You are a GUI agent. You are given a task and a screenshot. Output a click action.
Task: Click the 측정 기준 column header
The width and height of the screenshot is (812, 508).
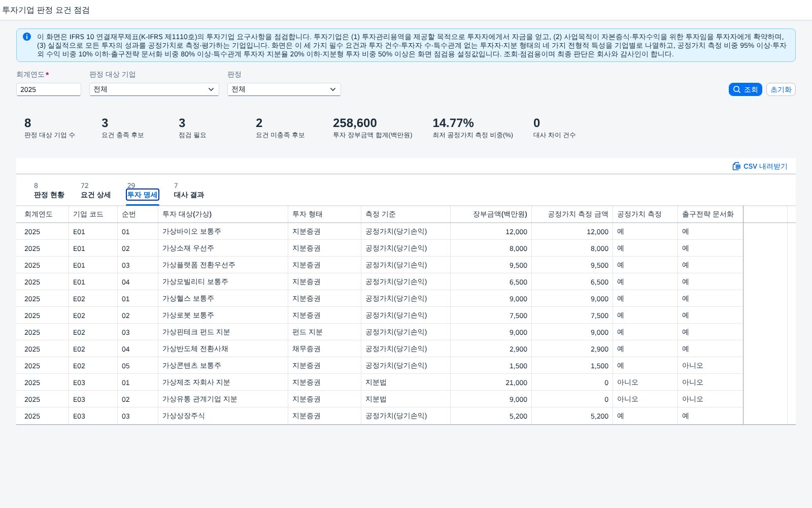click(x=406, y=214)
